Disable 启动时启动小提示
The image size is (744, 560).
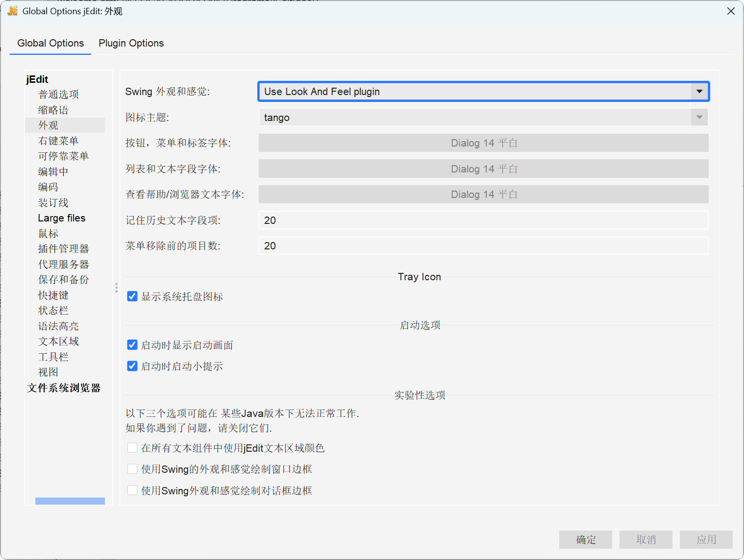[132, 365]
